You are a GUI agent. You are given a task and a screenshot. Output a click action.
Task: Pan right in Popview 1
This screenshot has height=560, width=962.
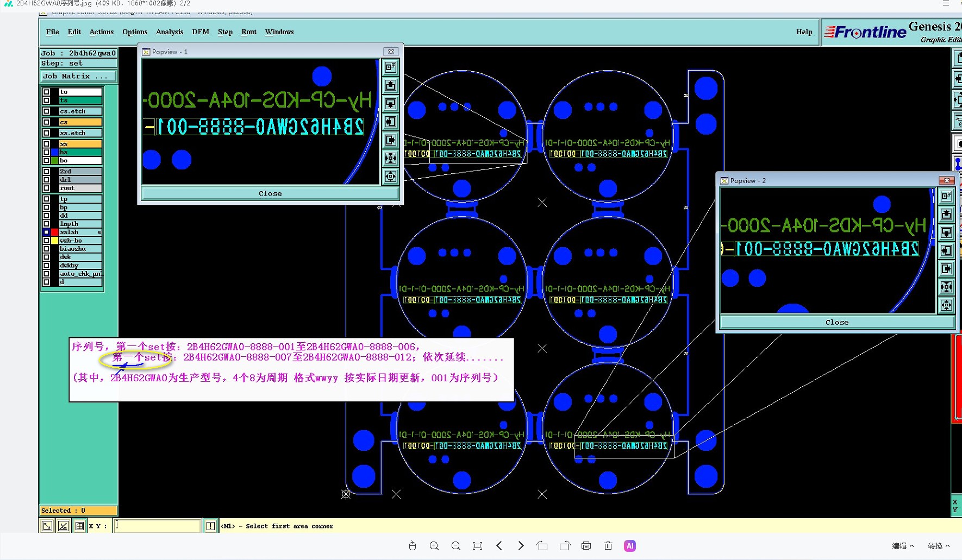click(390, 140)
